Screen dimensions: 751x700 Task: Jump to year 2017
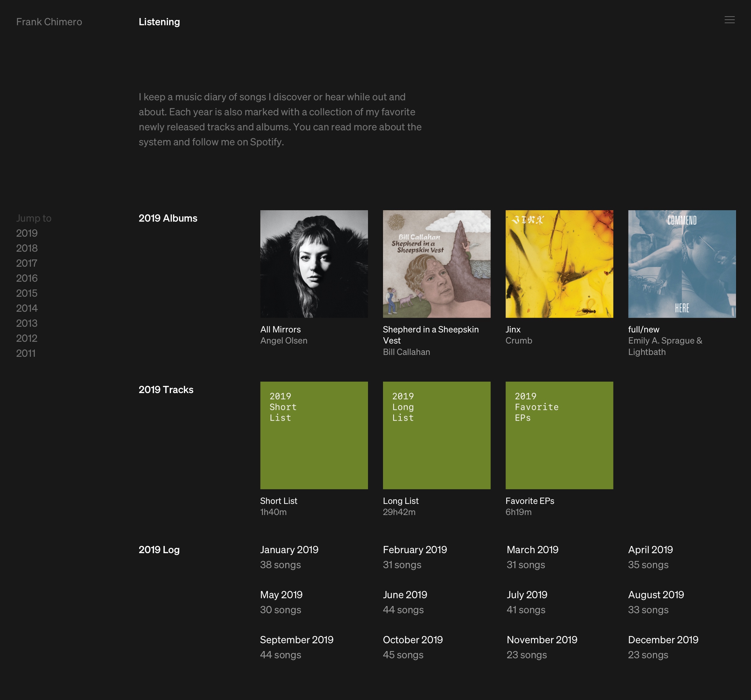[x=26, y=263]
